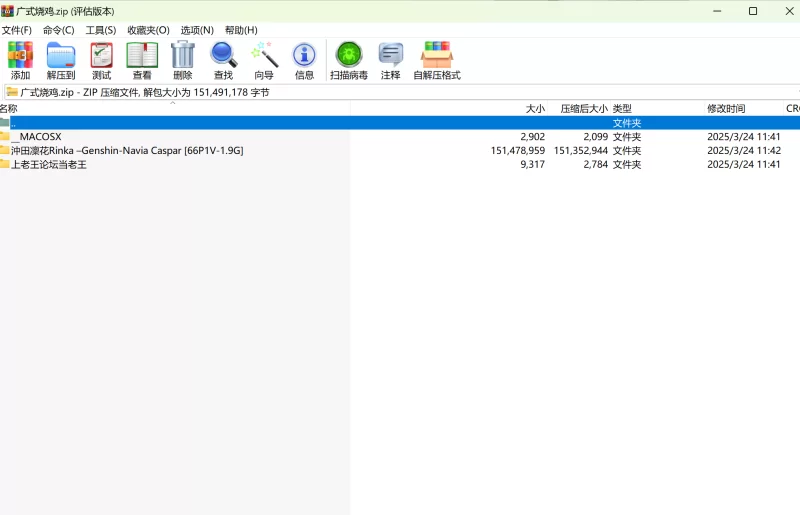Open the 命令(C) menu
Viewport: 800px width, 515px height.
pyautogui.click(x=58, y=30)
